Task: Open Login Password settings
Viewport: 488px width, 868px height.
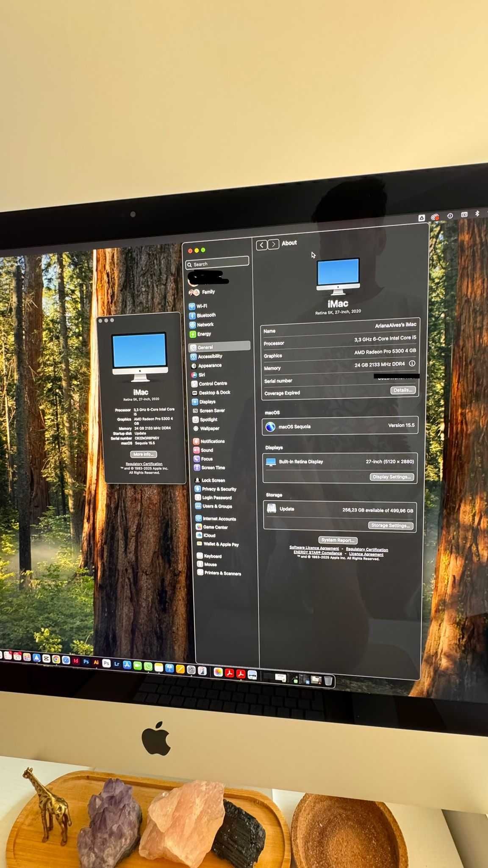Action: coord(213,498)
